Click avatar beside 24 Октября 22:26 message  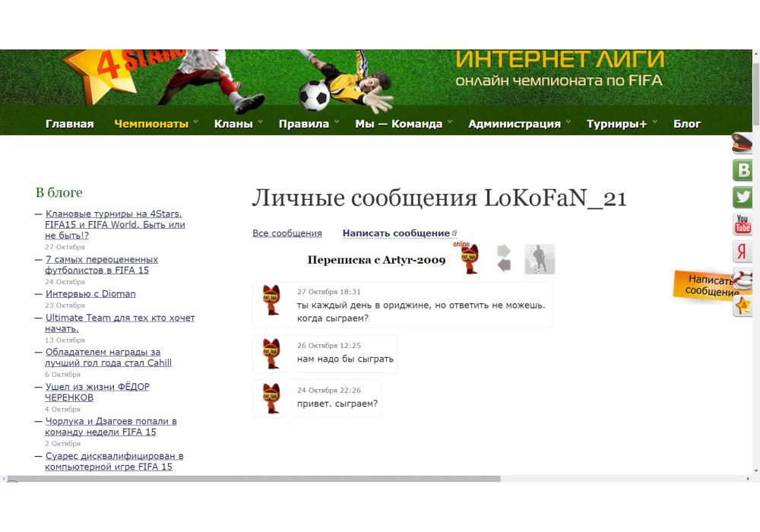(x=271, y=398)
